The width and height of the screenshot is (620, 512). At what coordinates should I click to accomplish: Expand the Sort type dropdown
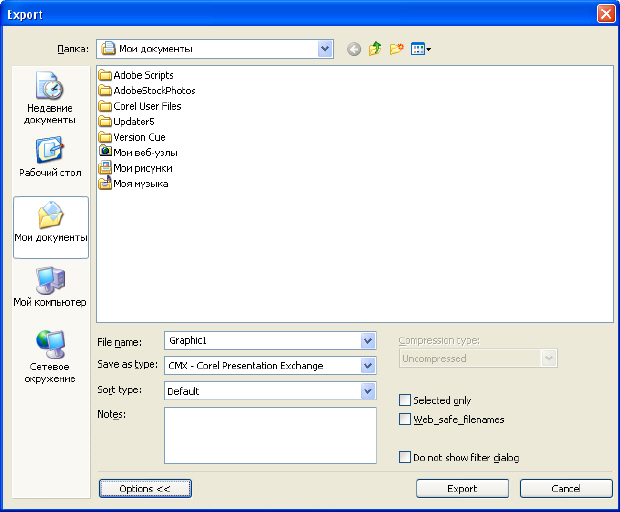(368, 391)
